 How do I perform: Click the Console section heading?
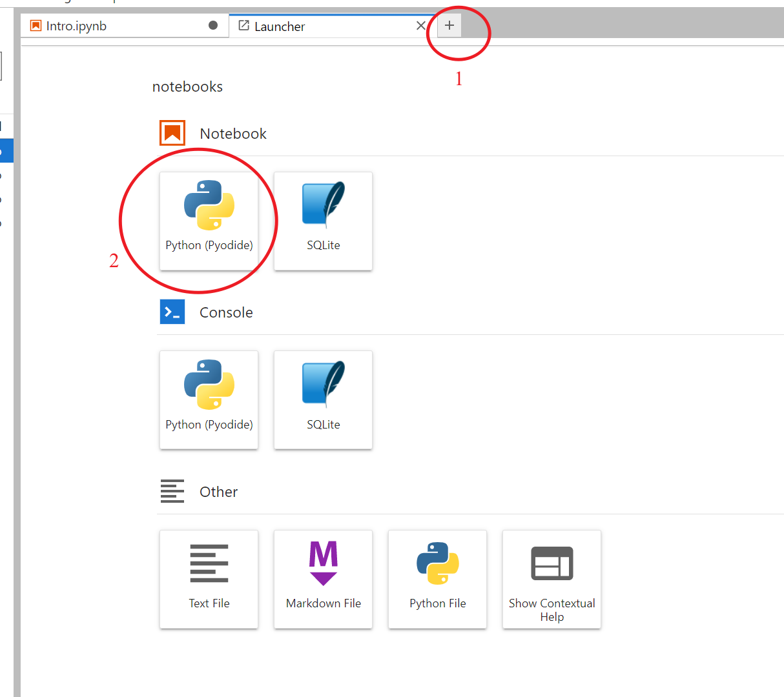click(226, 312)
